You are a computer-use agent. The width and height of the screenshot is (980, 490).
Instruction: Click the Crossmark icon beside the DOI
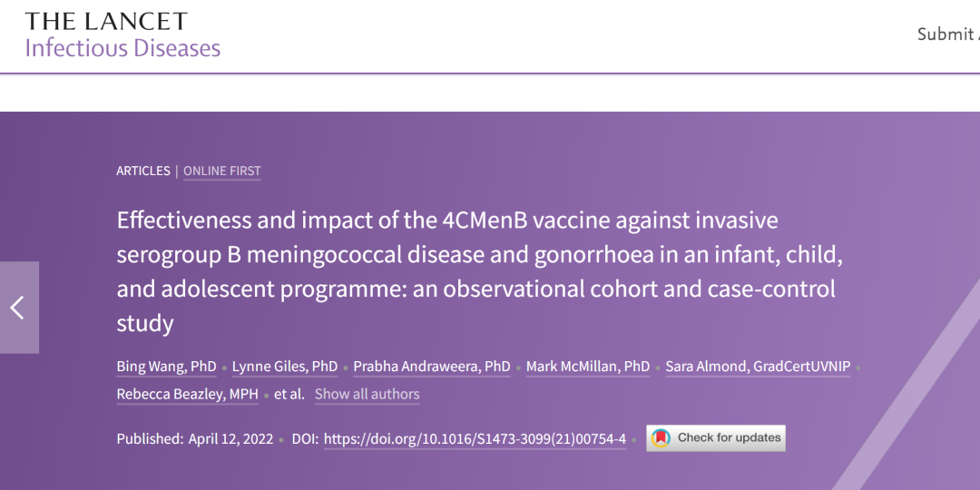(661, 438)
